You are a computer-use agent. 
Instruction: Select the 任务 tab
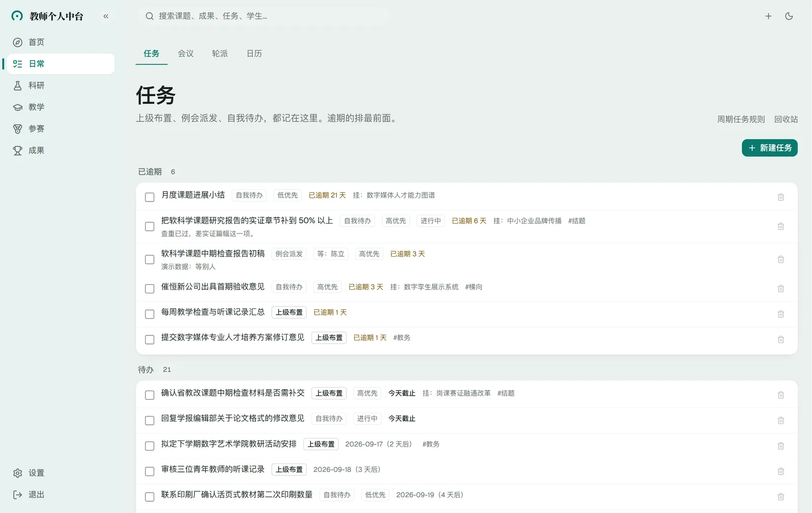coord(151,53)
